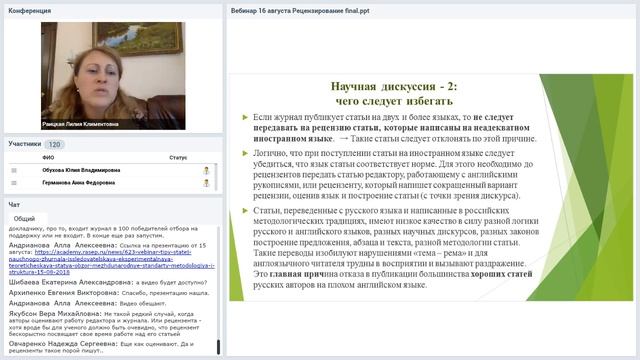Click the presentation file title Вебинар 16 августа

tap(300, 11)
